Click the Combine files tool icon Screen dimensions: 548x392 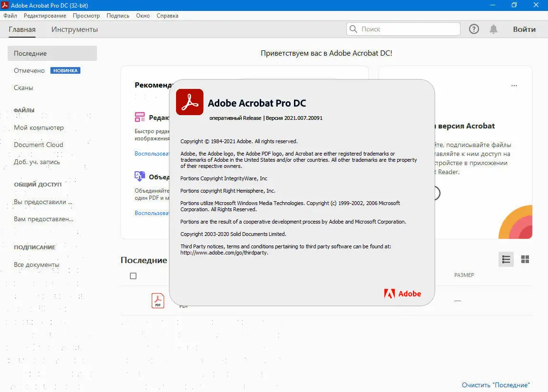tap(140, 176)
